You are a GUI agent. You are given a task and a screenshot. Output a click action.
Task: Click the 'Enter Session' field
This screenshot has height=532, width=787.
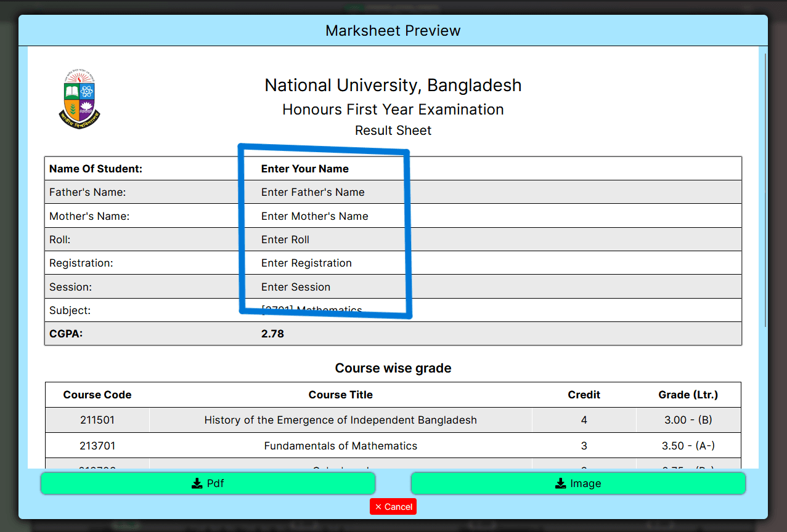click(295, 287)
